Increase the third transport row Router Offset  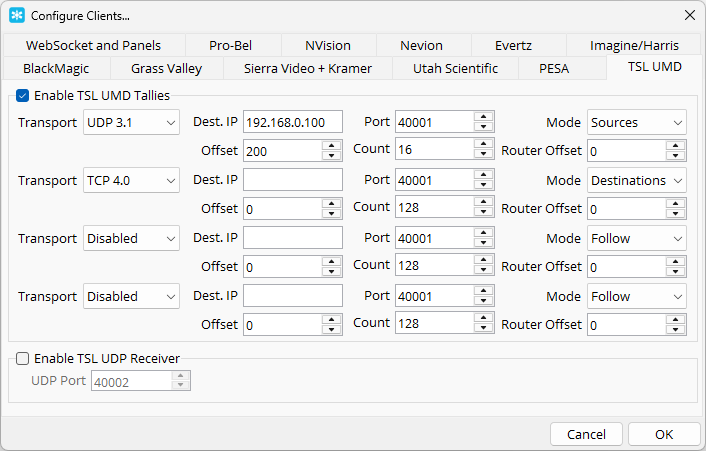coord(675,262)
